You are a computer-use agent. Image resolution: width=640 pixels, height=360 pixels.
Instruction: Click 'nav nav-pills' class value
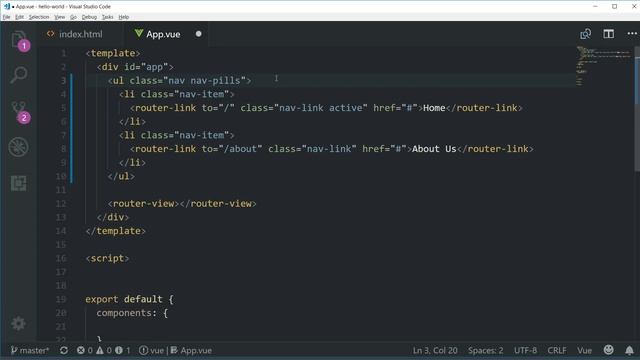tap(204, 80)
